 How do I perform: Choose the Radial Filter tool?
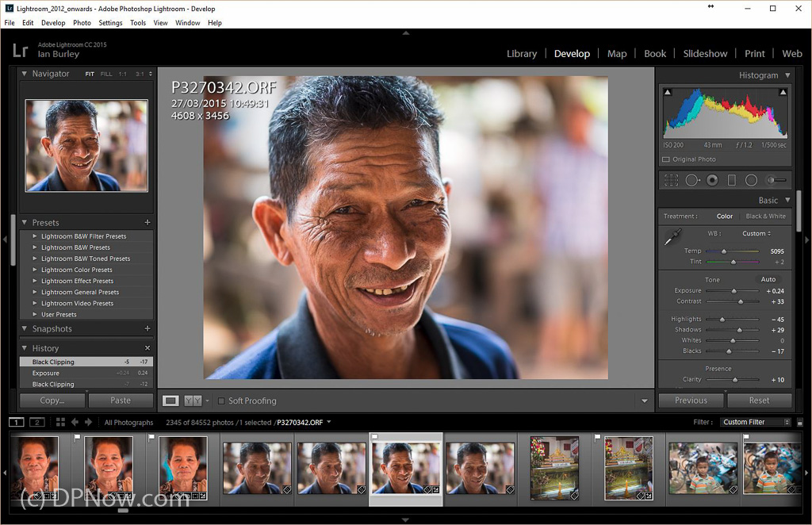click(x=751, y=180)
